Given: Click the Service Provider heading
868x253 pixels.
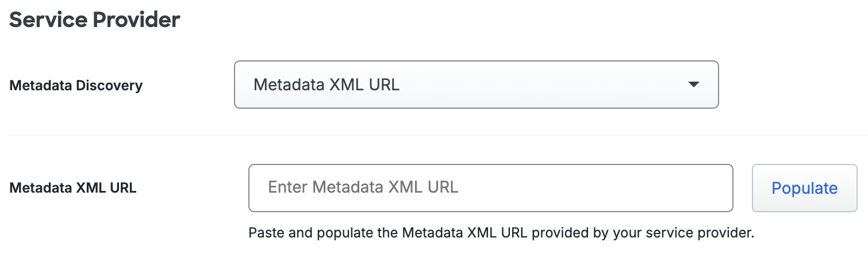Looking at the screenshot, I should (x=95, y=20).
